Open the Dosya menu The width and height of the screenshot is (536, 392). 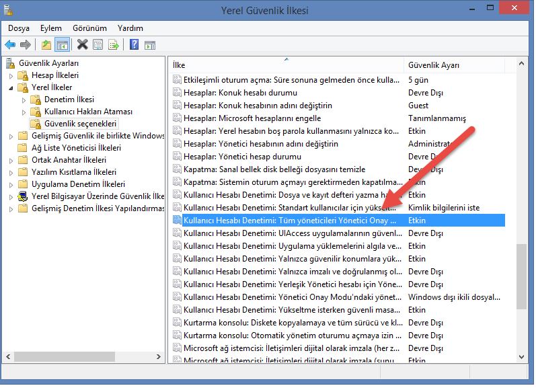[x=19, y=28]
